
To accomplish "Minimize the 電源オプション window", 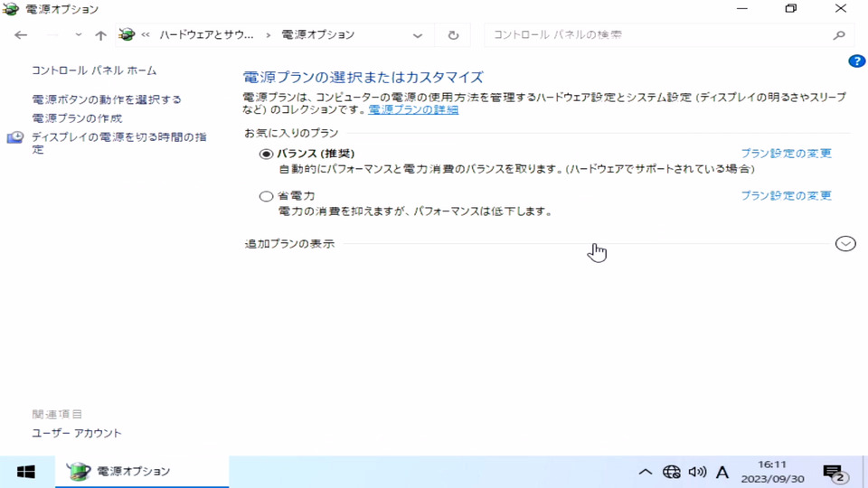I will [x=741, y=9].
